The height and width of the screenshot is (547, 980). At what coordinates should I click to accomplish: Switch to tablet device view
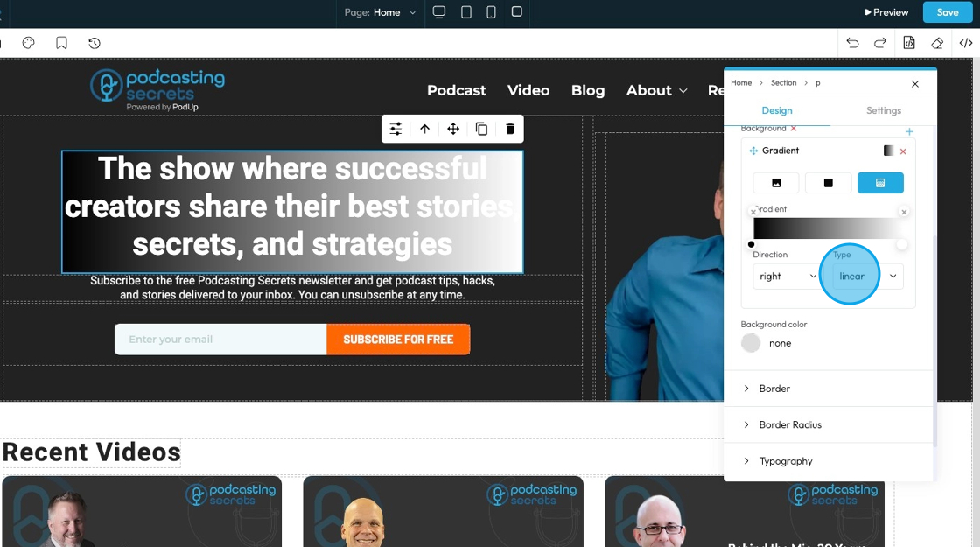(466, 12)
